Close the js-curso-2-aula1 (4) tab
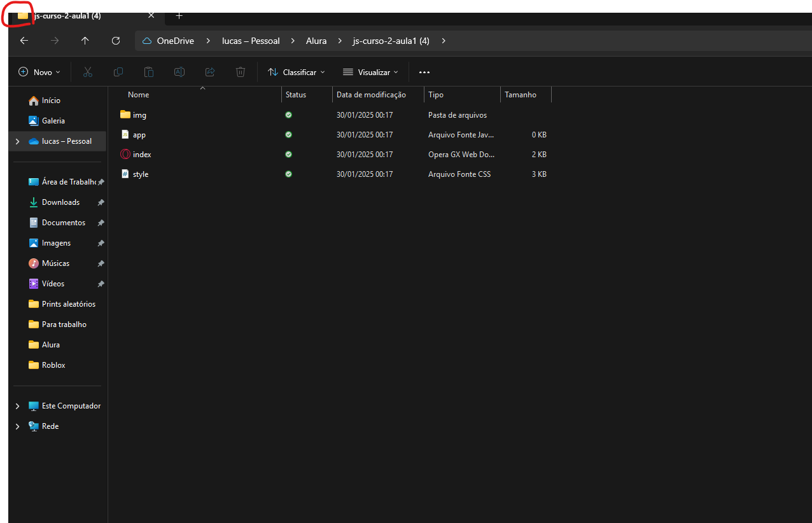 coord(151,15)
